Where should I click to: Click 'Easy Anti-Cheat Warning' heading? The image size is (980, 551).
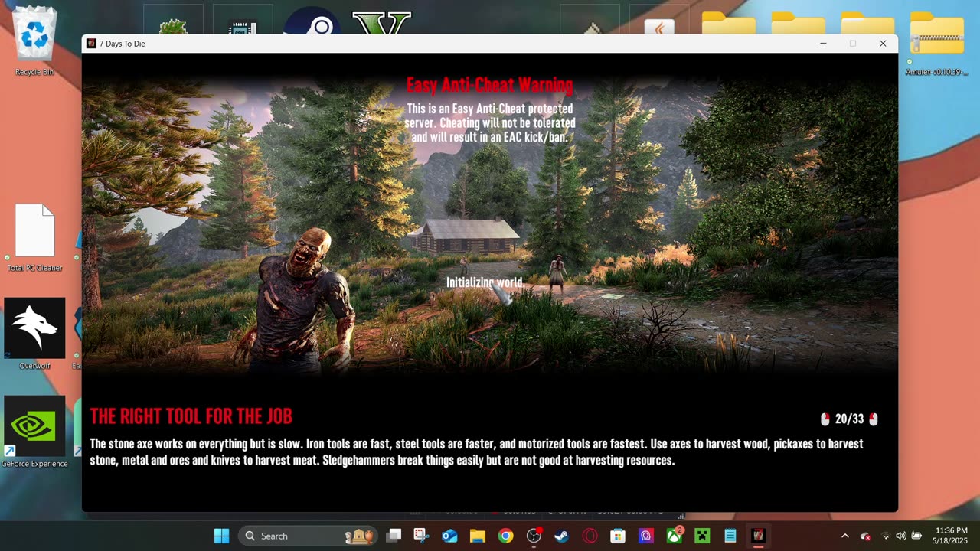pos(489,84)
